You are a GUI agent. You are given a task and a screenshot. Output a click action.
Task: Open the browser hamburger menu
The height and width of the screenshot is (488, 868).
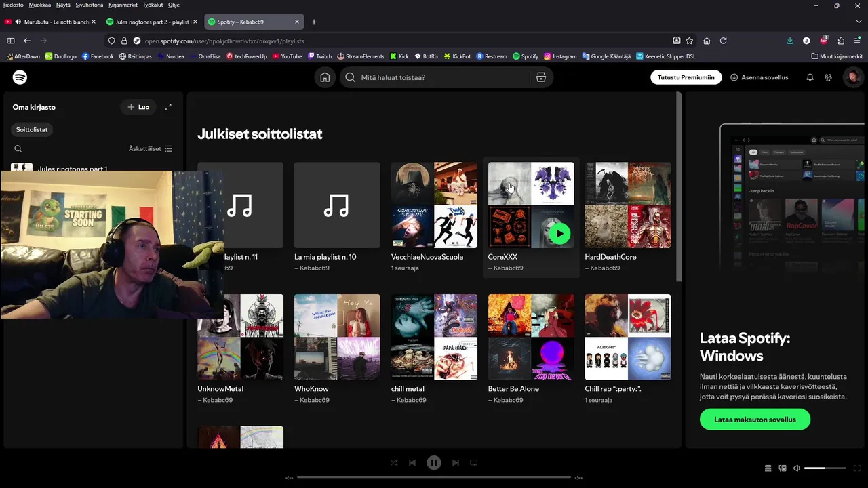858,41
